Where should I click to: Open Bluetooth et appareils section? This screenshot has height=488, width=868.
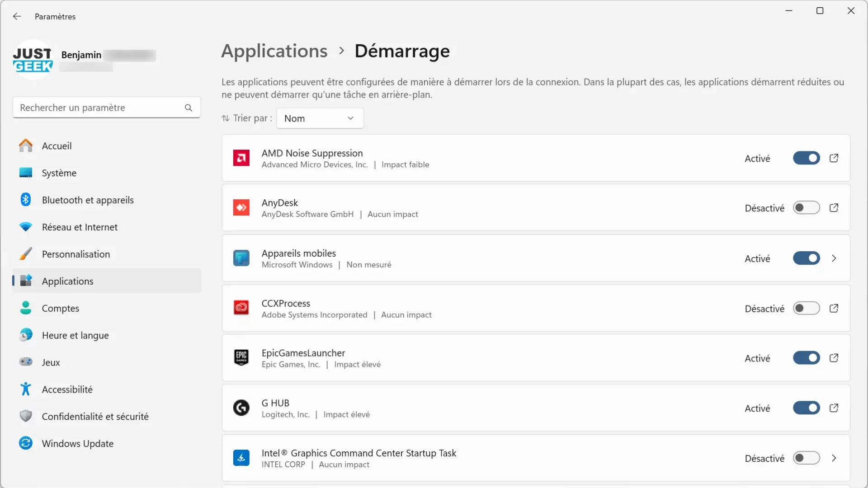(107, 200)
